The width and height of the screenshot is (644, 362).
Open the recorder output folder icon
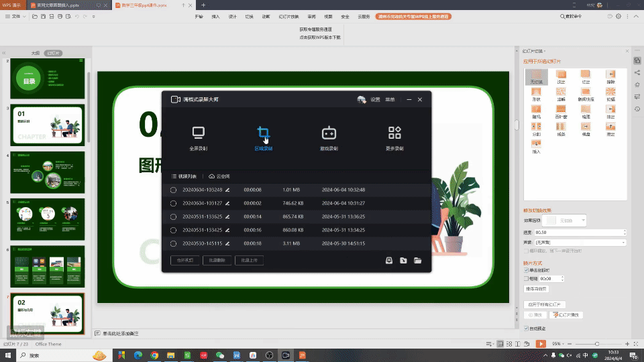click(418, 260)
